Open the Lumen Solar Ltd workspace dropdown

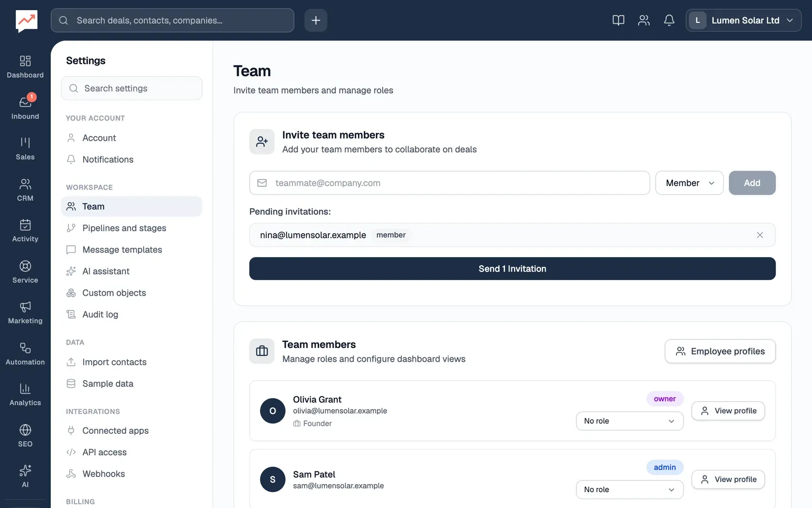[743, 20]
